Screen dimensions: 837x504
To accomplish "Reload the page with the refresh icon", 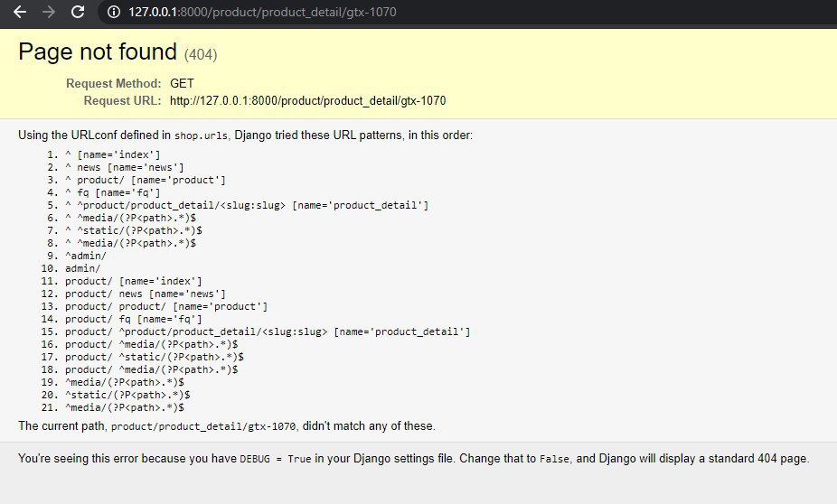I will pyautogui.click(x=78, y=12).
